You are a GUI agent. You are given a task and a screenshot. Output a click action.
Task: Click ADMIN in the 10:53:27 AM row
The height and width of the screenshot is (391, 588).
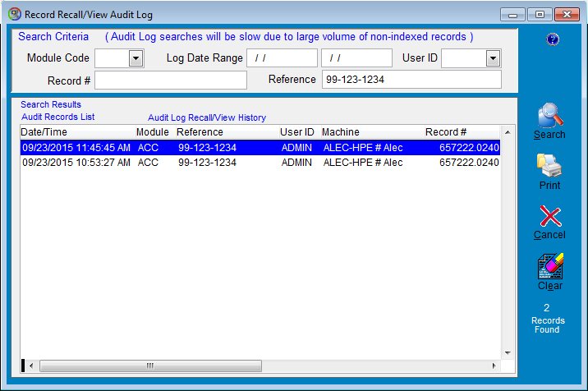(x=296, y=163)
